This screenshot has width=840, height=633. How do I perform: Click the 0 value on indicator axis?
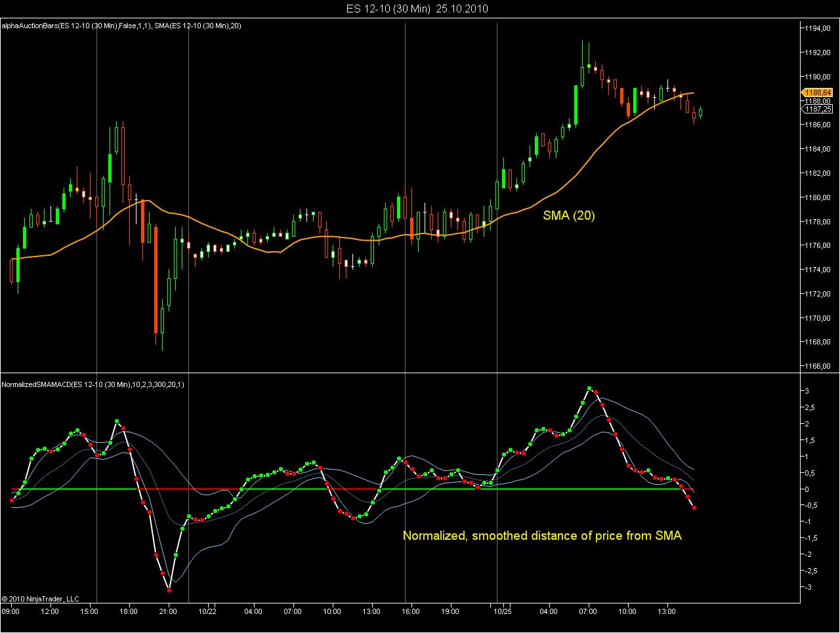click(x=808, y=489)
